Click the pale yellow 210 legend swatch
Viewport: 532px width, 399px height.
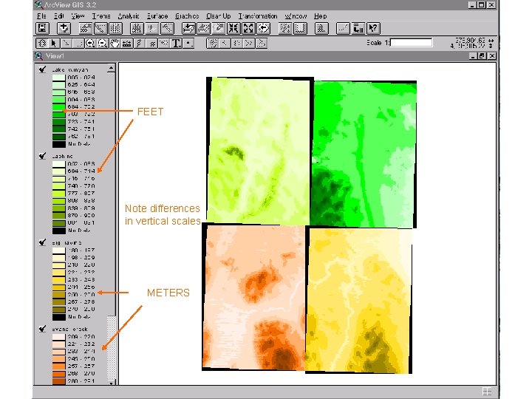58,265
